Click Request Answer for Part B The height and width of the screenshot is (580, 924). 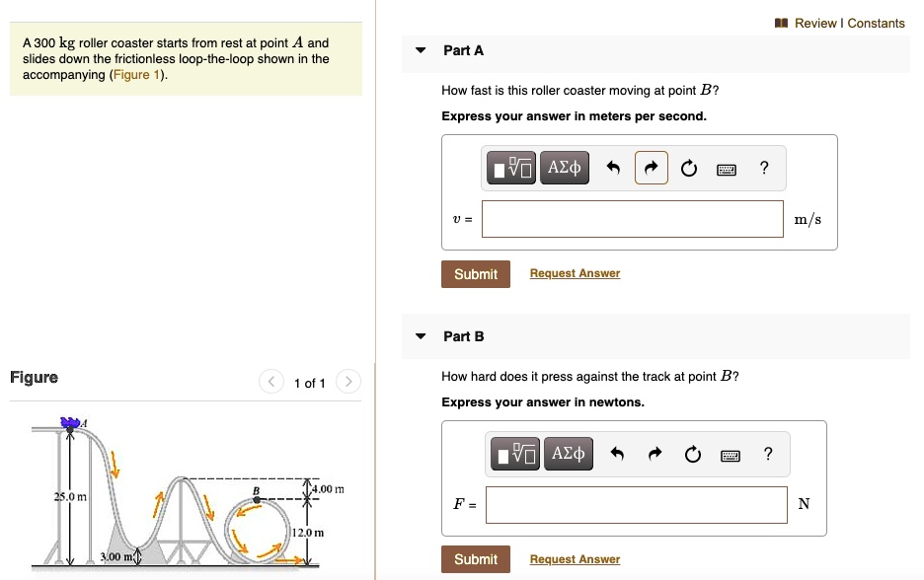pos(575,559)
